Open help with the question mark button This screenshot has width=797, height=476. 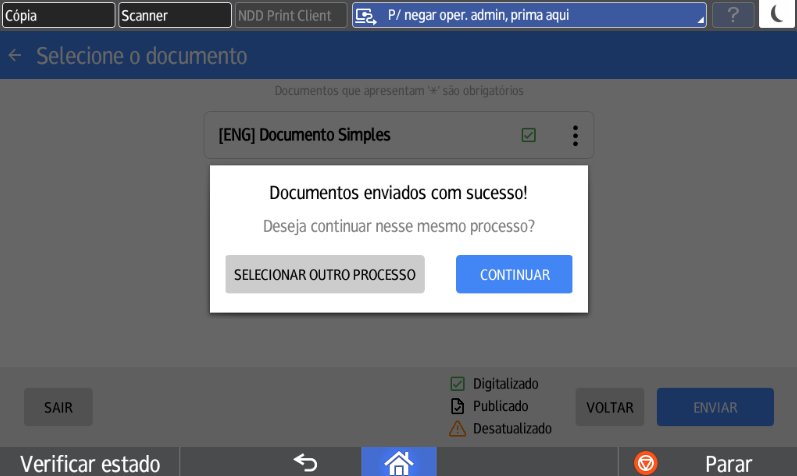point(733,15)
